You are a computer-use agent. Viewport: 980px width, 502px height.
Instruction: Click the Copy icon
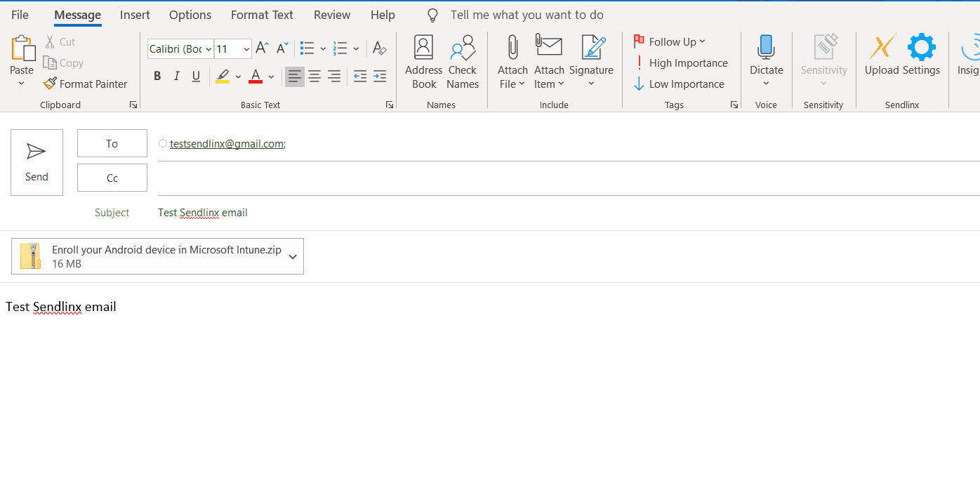pyautogui.click(x=50, y=62)
